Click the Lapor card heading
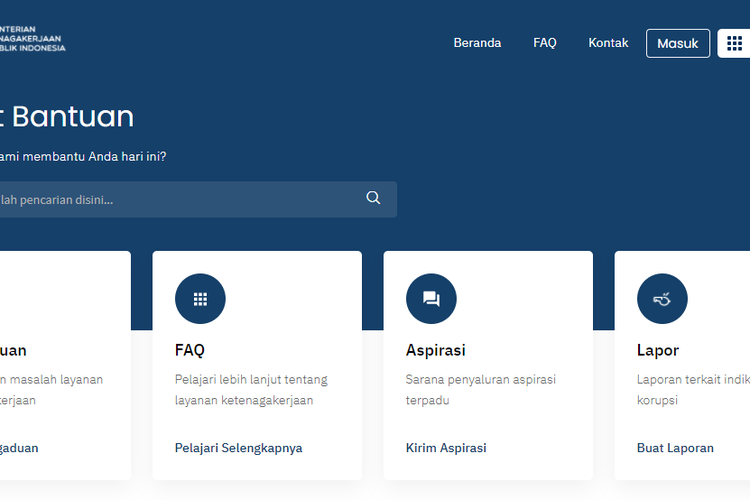Screen dimensions: 750x500 [658, 350]
